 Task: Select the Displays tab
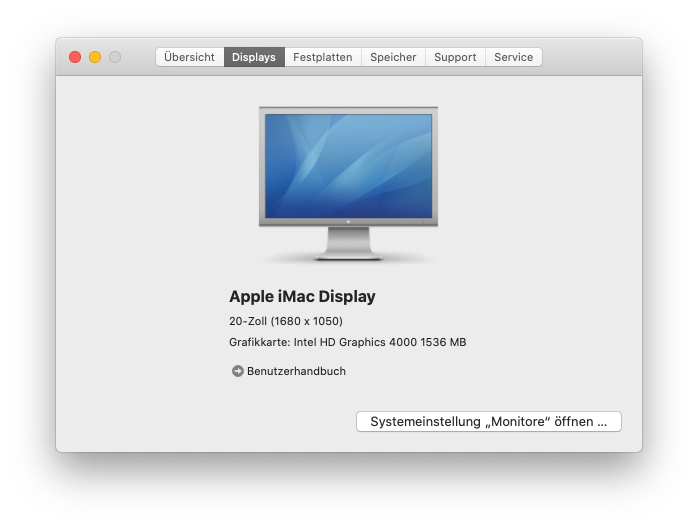coord(254,57)
